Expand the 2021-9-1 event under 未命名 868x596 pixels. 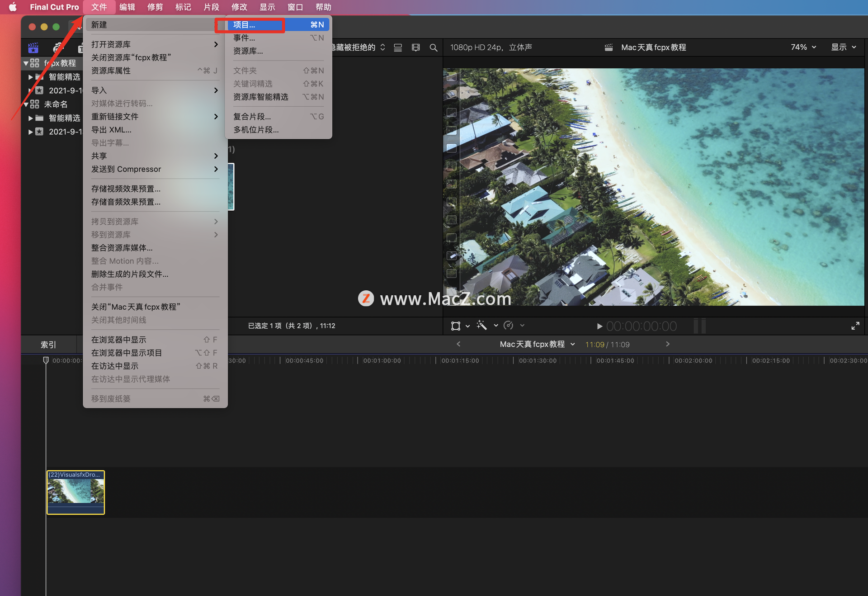pos(30,132)
